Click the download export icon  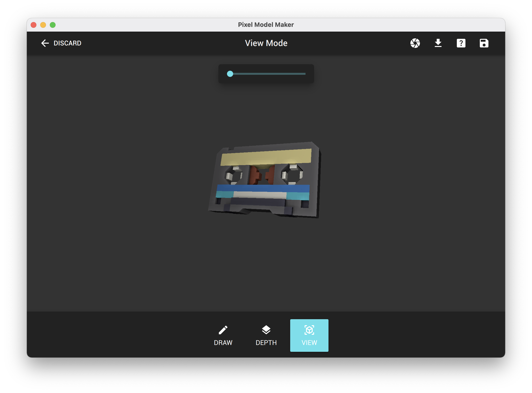point(438,43)
